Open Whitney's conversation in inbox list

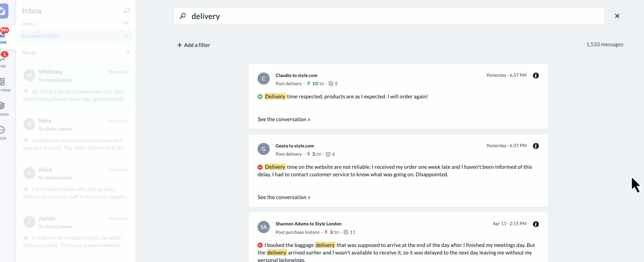75,85
